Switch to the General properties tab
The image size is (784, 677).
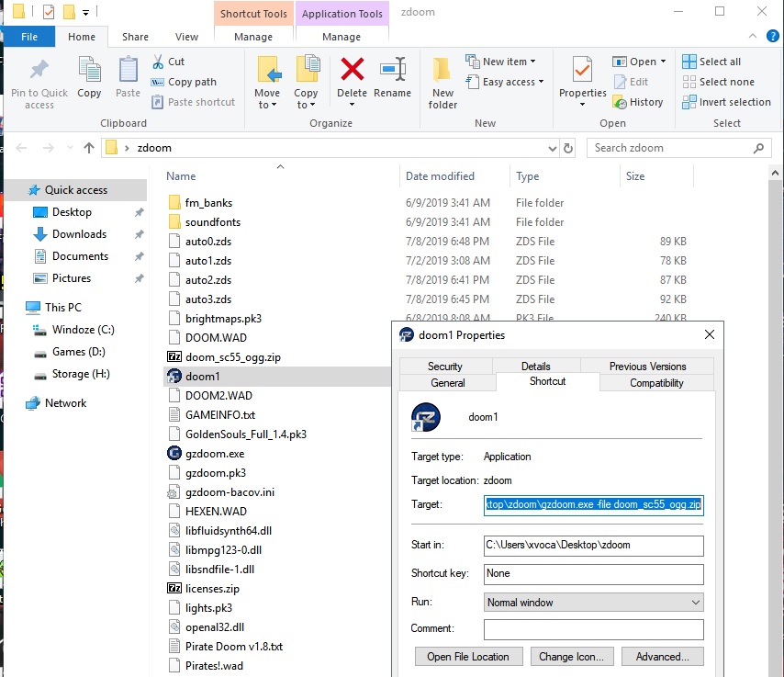tap(447, 383)
